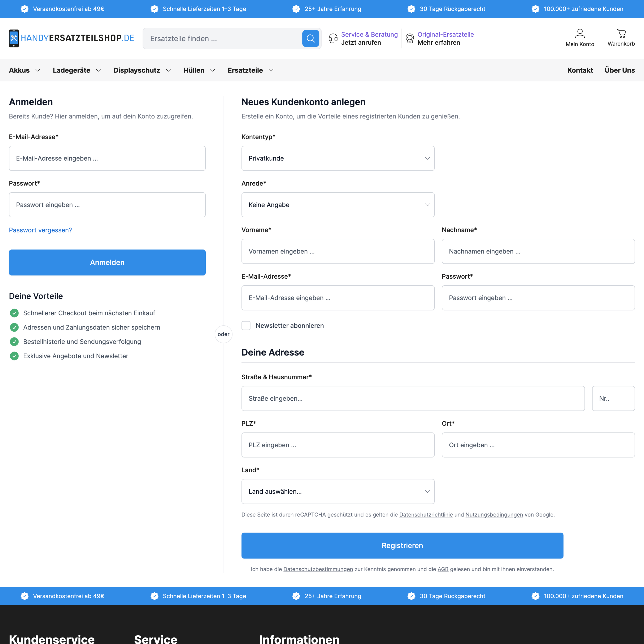Click the checkmark icon next to Bestellhistorie und Sendungsverfolgung
This screenshot has width=644, height=644.
click(14, 341)
